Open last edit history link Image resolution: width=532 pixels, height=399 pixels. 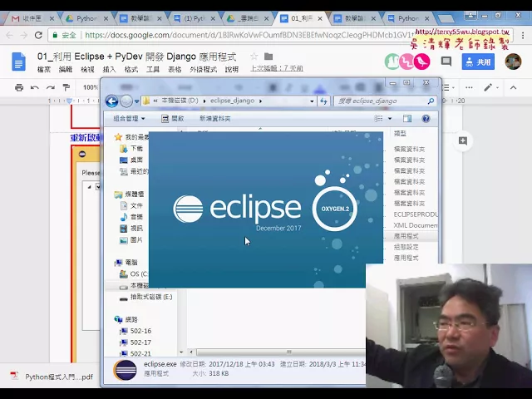click(277, 68)
